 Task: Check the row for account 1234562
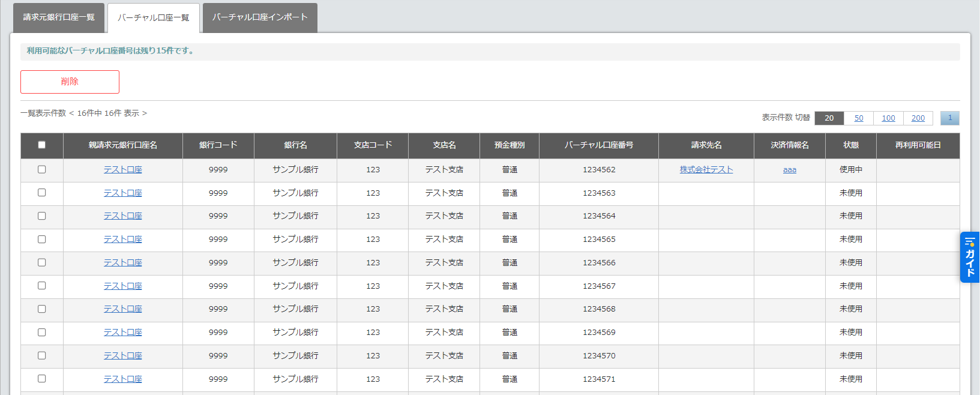coord(41,169)
